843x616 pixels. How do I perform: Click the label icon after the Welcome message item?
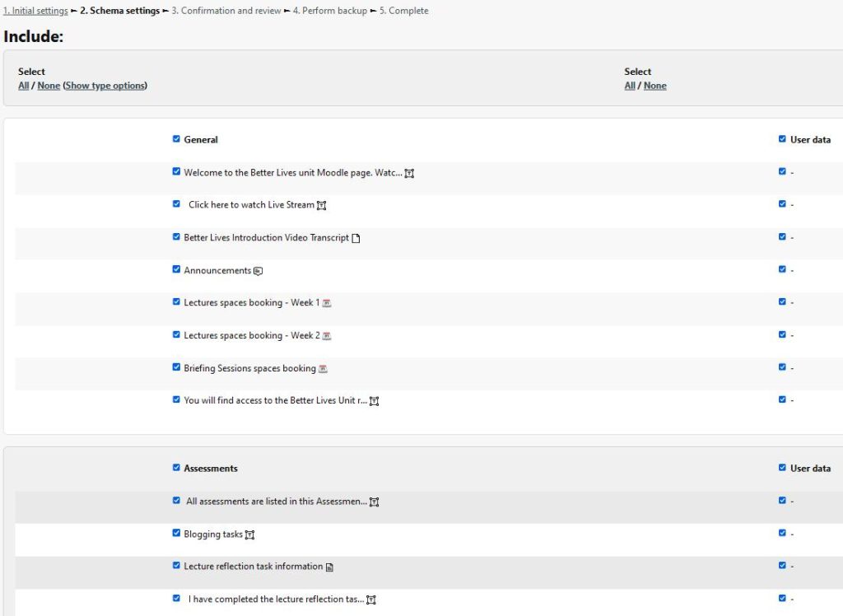click(409, 172)
